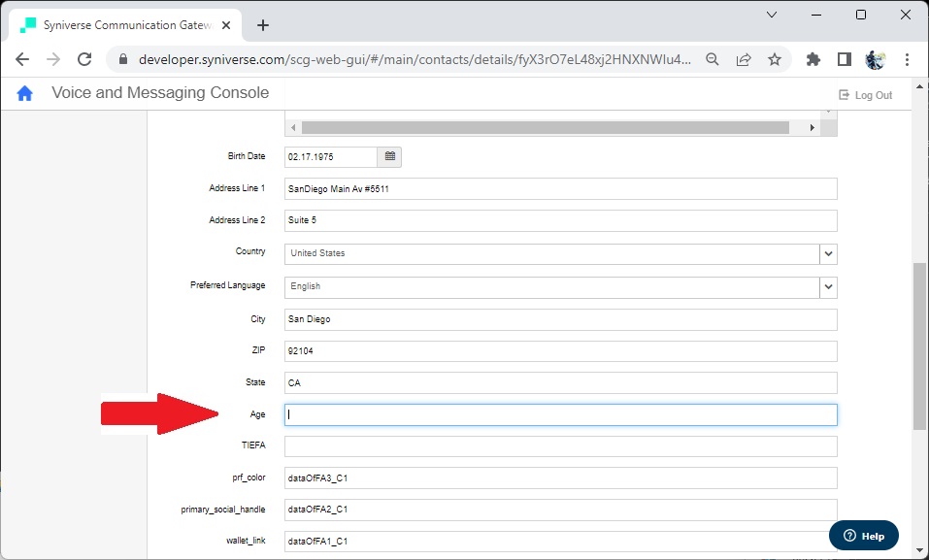This screenshot has width=929, height=560.
Task: View site information lock icon
Action: tap(123, 59)
